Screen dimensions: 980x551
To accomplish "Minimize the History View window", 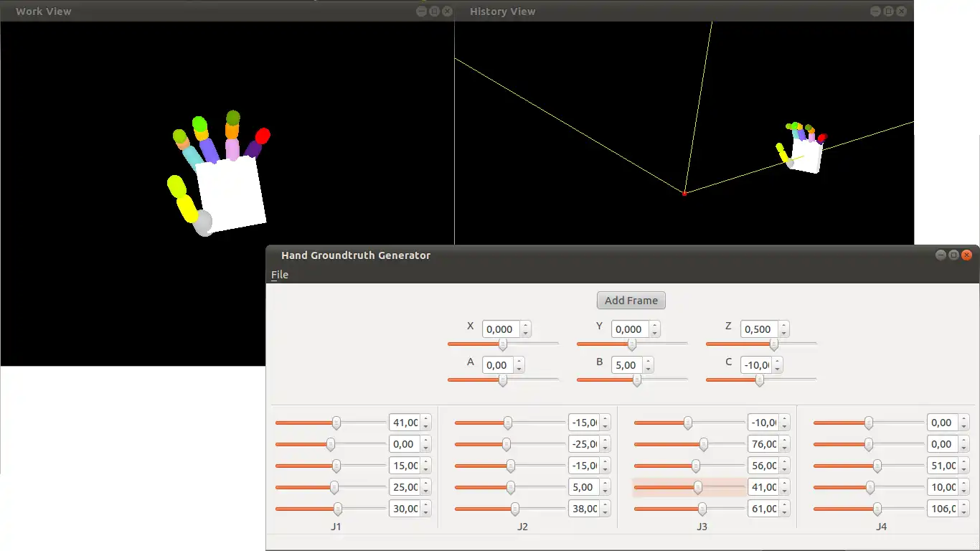I will 875,11.
